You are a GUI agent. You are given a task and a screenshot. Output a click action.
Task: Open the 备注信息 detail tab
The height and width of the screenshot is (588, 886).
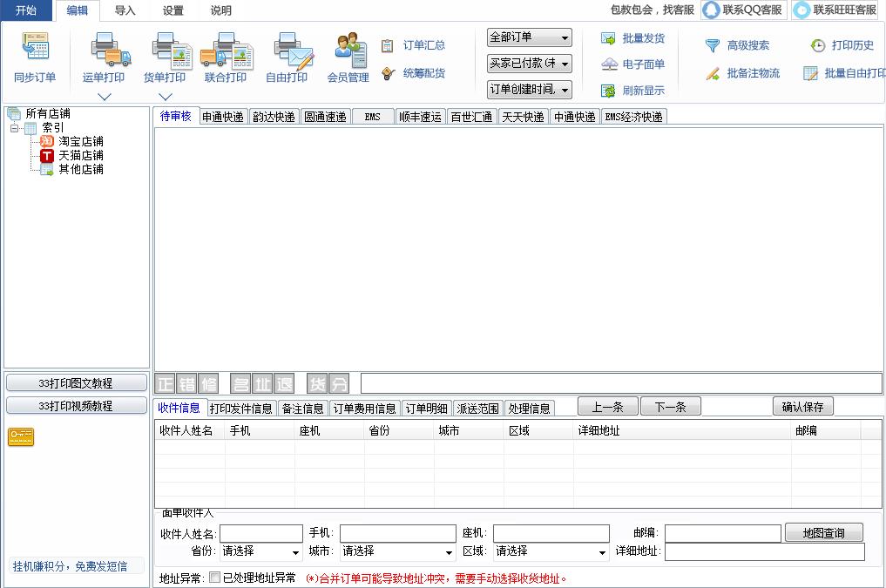(303, 409)
